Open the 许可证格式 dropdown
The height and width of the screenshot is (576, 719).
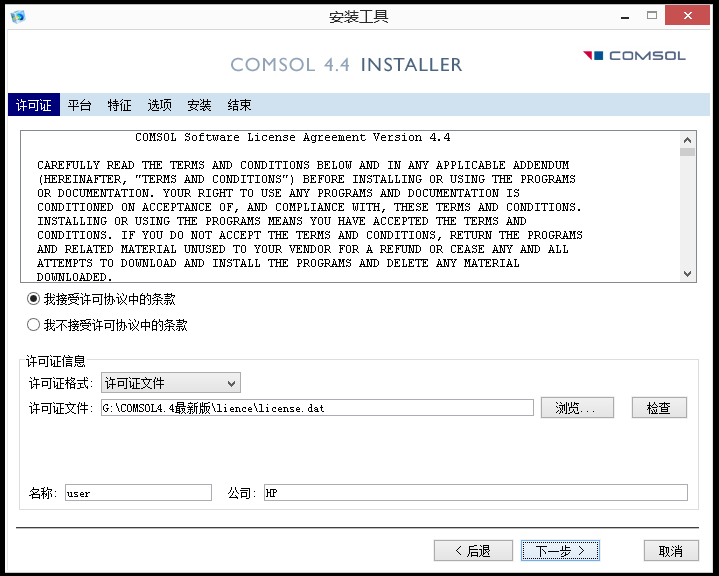point(171,383)
